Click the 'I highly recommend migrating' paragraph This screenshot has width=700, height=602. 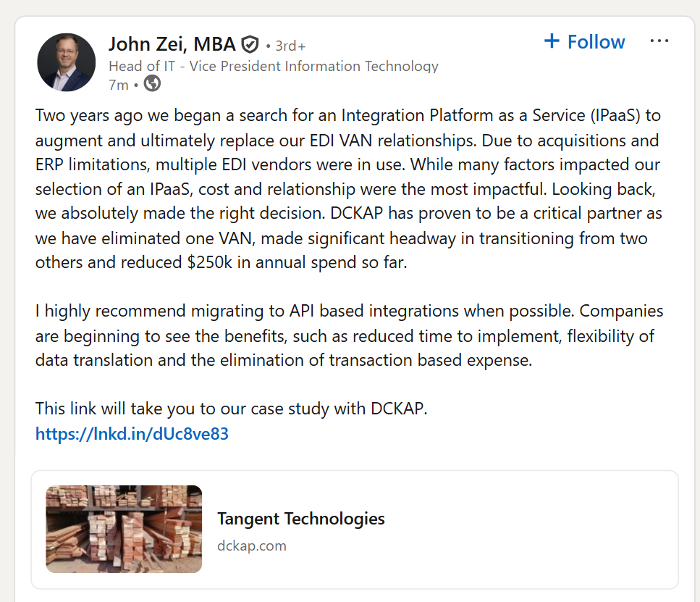tap(347, 335)
